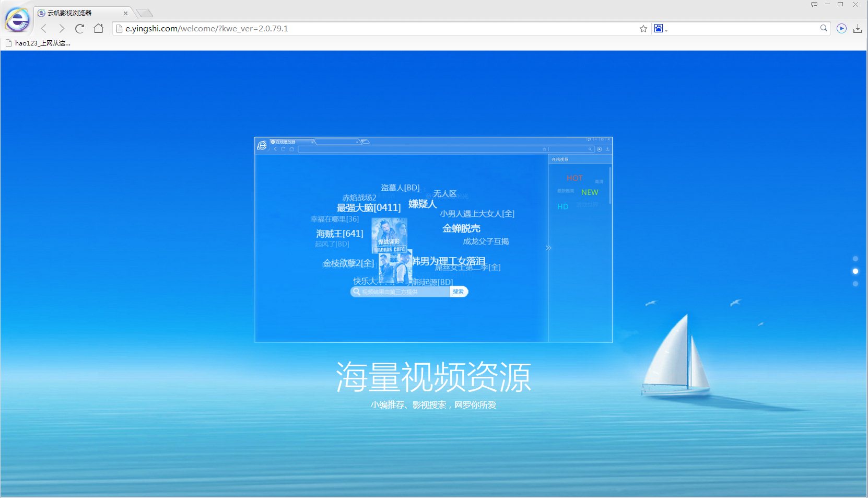Click the heading 海量视频资源
This screenshot has width=868, height=498.
coord(433,377)
